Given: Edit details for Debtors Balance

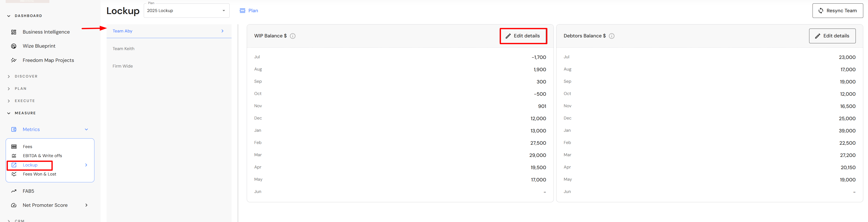Looking at the screenshot, I should [x=832, y=36].
